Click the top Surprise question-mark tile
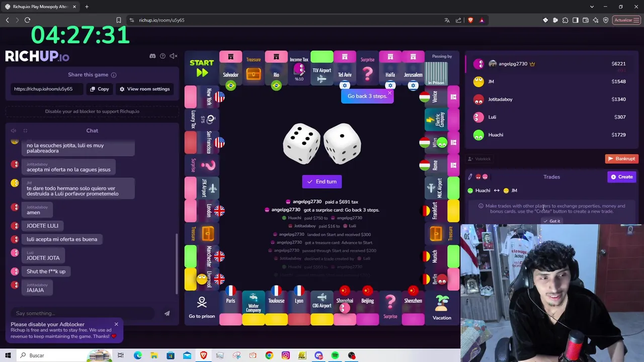 (368, 68)
